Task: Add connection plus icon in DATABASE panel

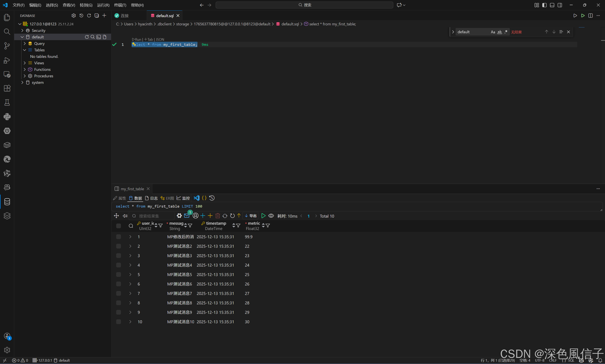Action: point(104,16)
